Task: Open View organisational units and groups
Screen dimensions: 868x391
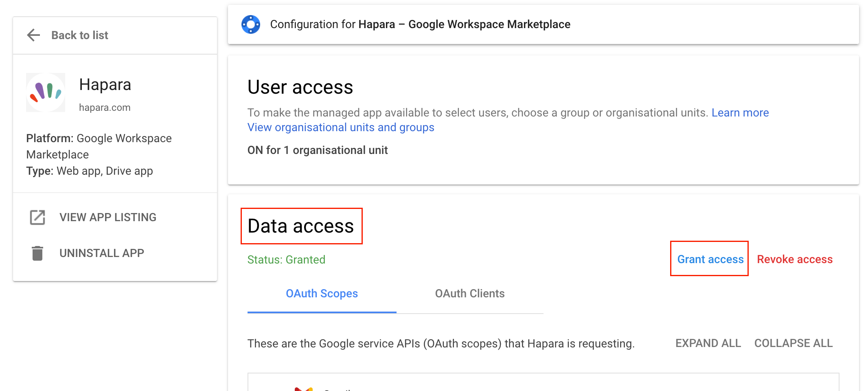Action: coord(341,127)
